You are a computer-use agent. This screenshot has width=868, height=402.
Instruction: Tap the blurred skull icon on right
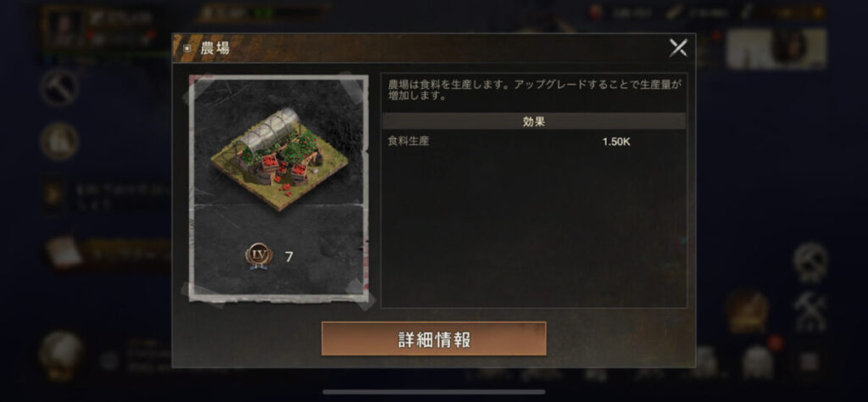[810, 261]
